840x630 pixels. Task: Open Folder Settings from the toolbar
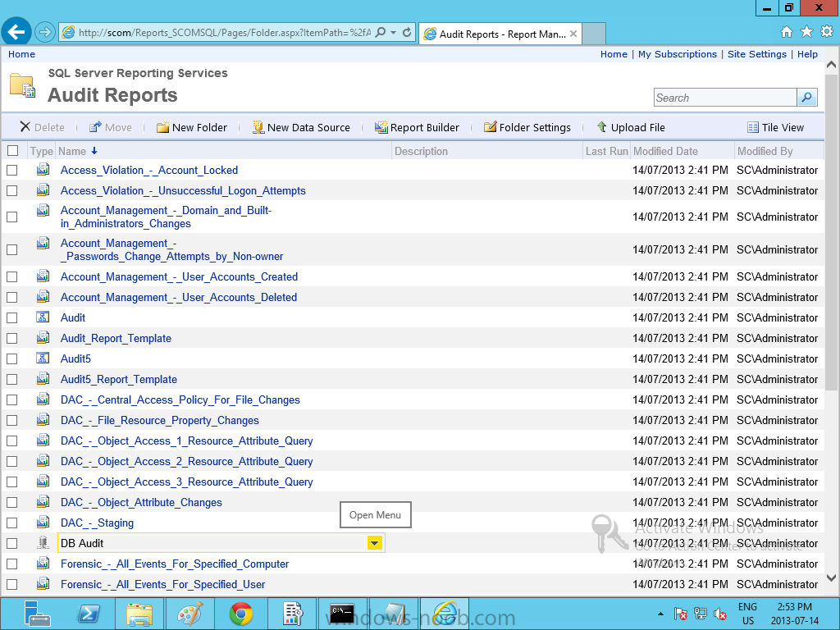[x=527, y=127]
